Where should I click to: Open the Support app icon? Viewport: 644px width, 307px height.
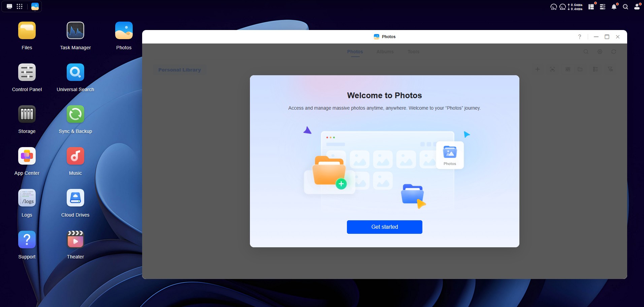pos(27,240)
